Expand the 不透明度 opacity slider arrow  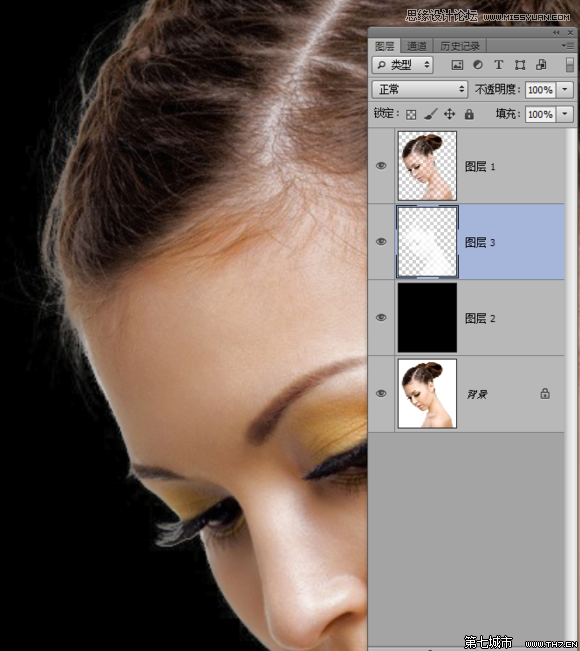point(565,90)
